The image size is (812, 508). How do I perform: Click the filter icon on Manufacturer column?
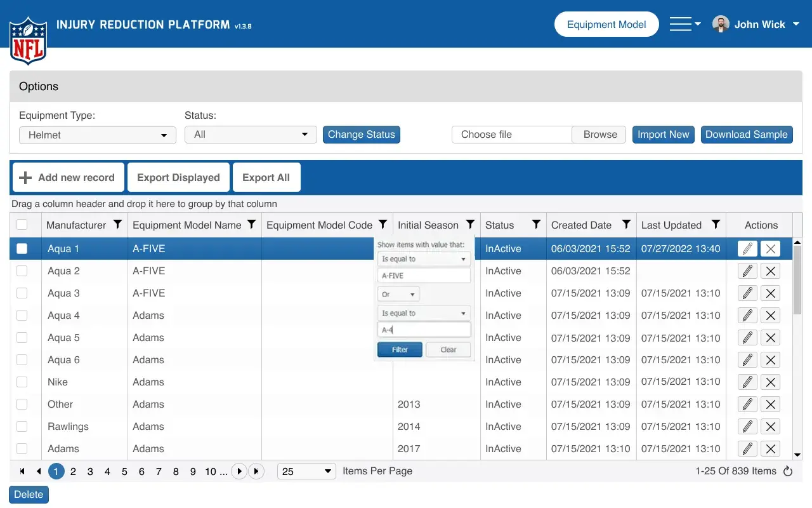pyautogui.click(x=117, y=225)
